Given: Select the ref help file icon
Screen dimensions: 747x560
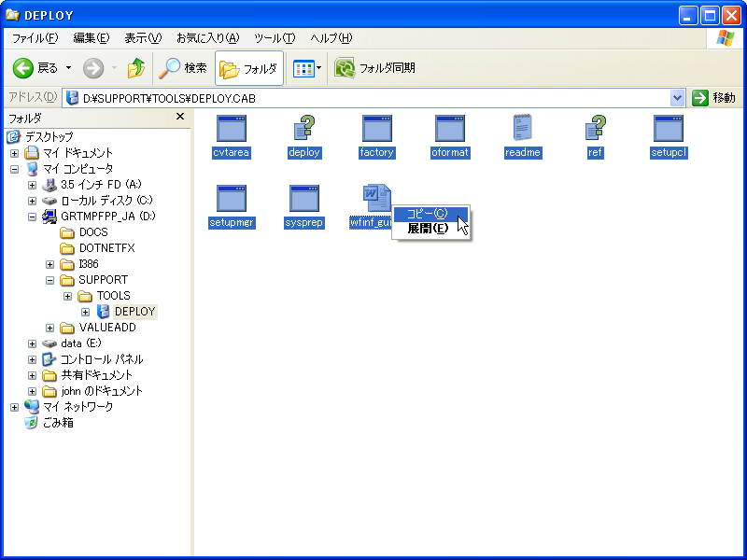Looking at the screenshot, I should pos(596,129).
